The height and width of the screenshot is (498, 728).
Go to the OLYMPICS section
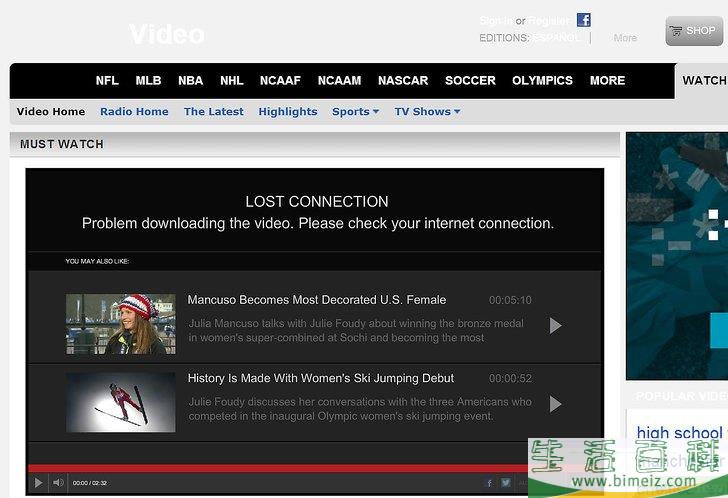coord(542,81)
